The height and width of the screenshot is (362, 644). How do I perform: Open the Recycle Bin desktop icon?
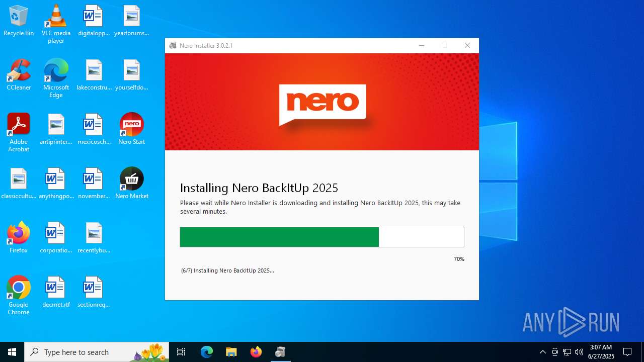point(19,21)
